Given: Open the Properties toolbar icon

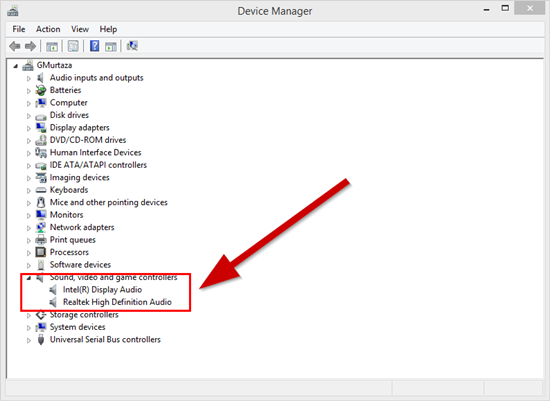Looking at the screenshot, I should (73, 46).
